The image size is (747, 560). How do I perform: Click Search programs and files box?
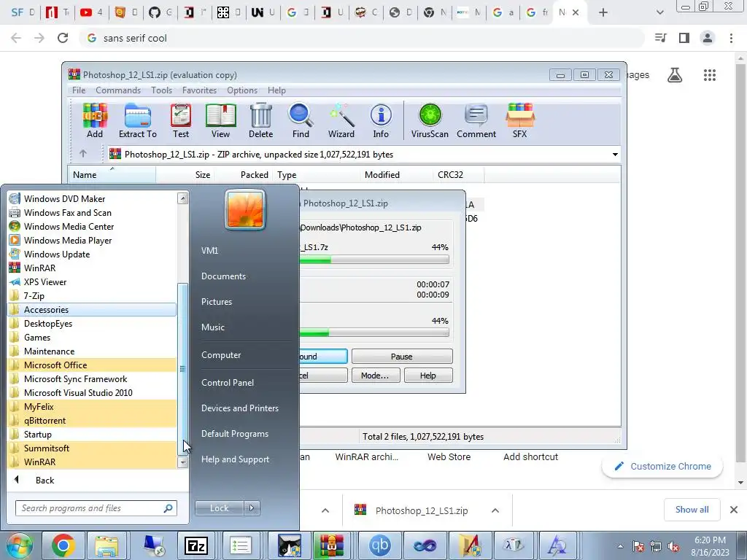tap(96, 508)
